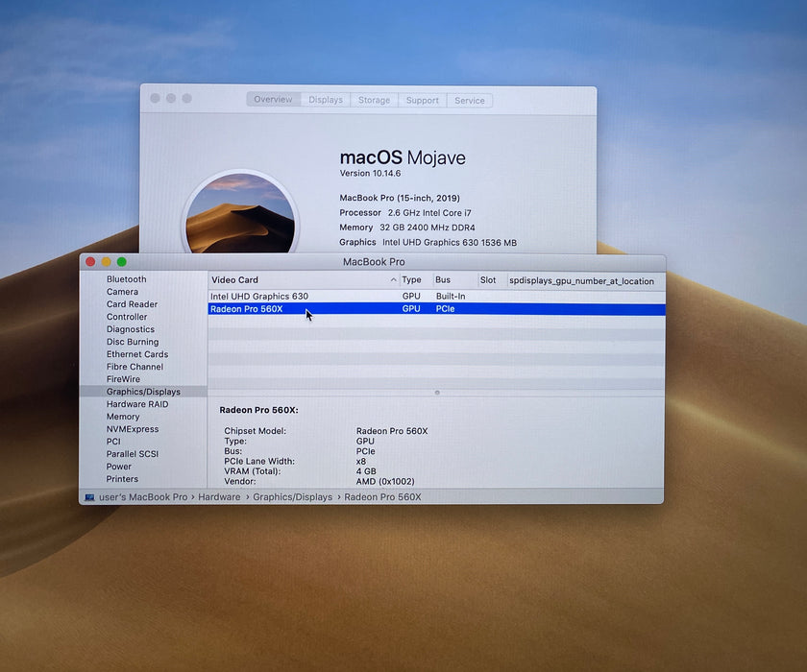Image resolution: width=807 pixels, height=672 pixels.
Task: Click the MacBook Pro (15-inch, 2019) text
Action: click(x=400, y=198)
